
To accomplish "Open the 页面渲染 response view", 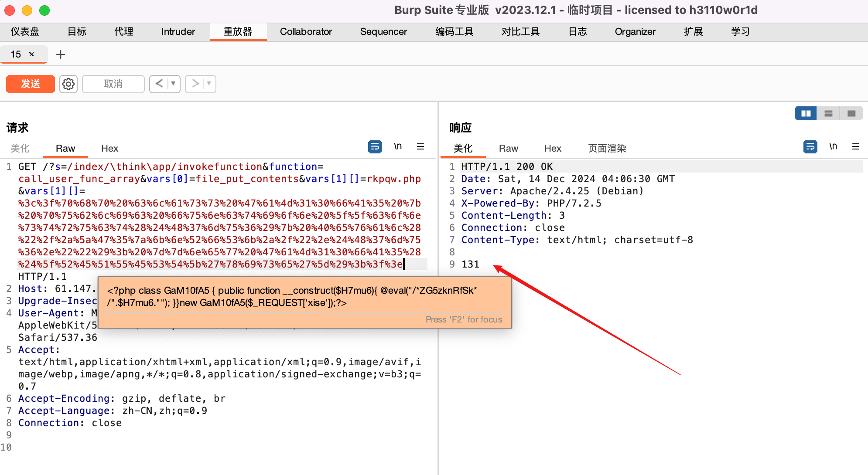I will pyautogui.click(x=607, y=148).
